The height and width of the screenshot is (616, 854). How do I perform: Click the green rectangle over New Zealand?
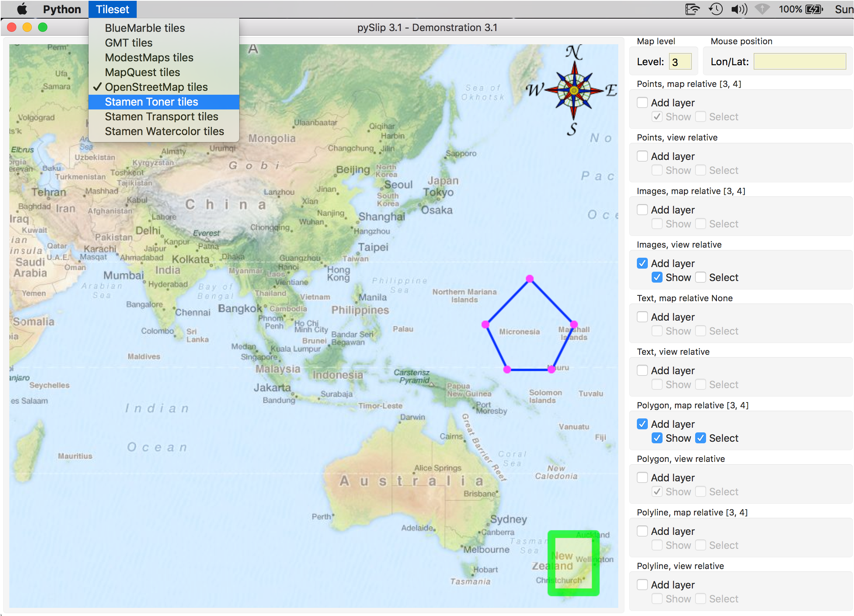pos(573,563)
